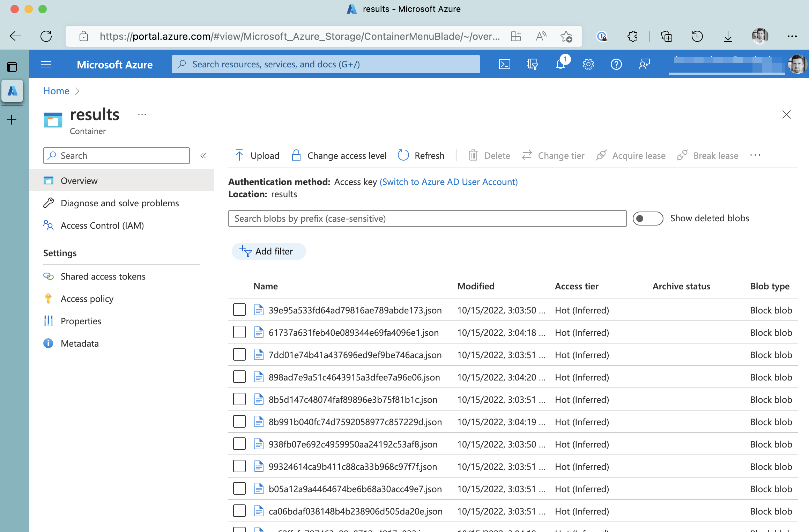Viewport: 809px width, 532px height.
Task: Open the Azure Cloud Shell icon
Action: click(x=504, y=64)
